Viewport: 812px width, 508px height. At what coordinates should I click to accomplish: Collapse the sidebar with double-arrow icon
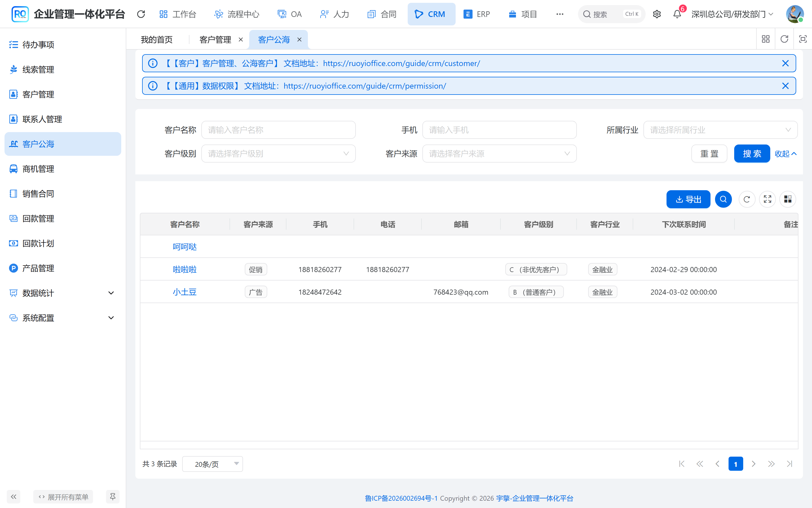(x=14, y=497)
